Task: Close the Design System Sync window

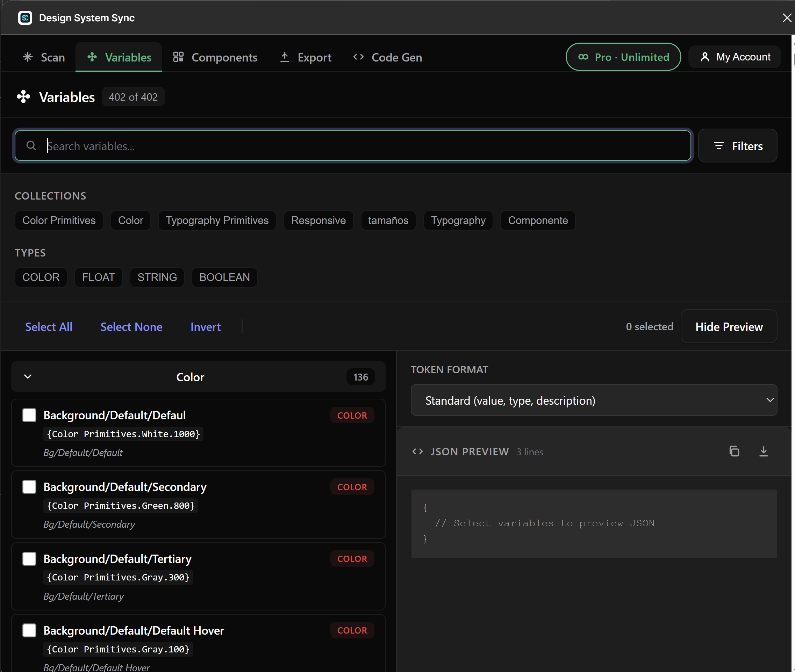Action: (x=787, y=18)
